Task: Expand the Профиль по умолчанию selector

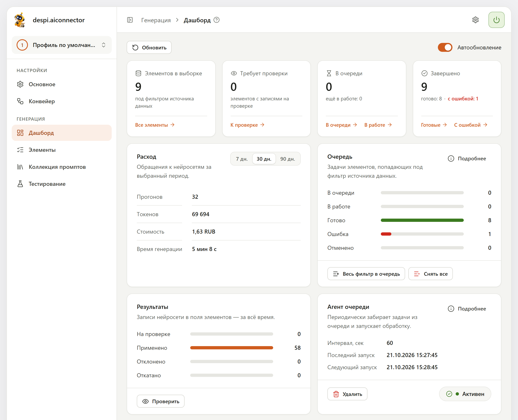Action: (x=62, y=45)
